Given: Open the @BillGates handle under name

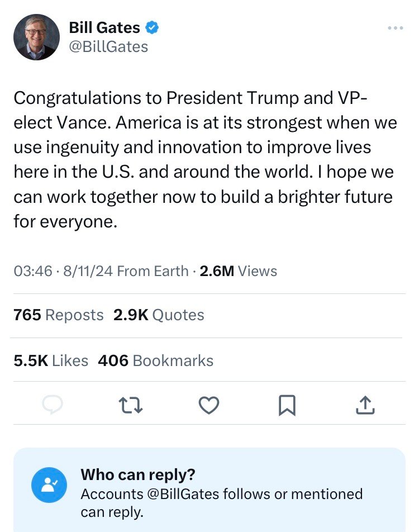Looking at the screenshot, I should point(108,46).
